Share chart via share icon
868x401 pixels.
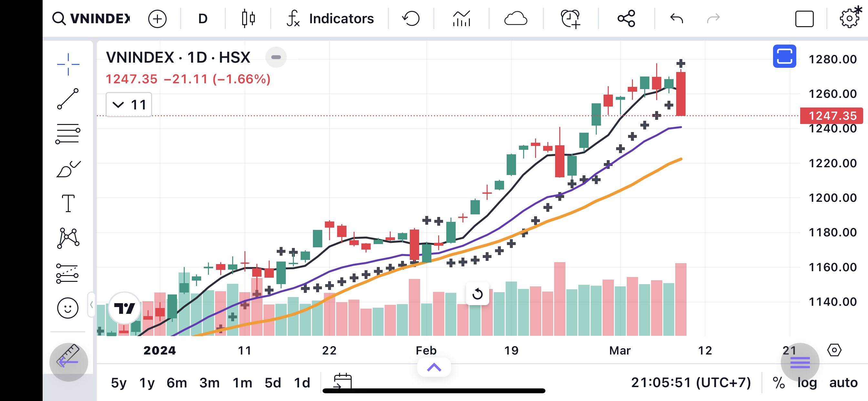point(626,18)
